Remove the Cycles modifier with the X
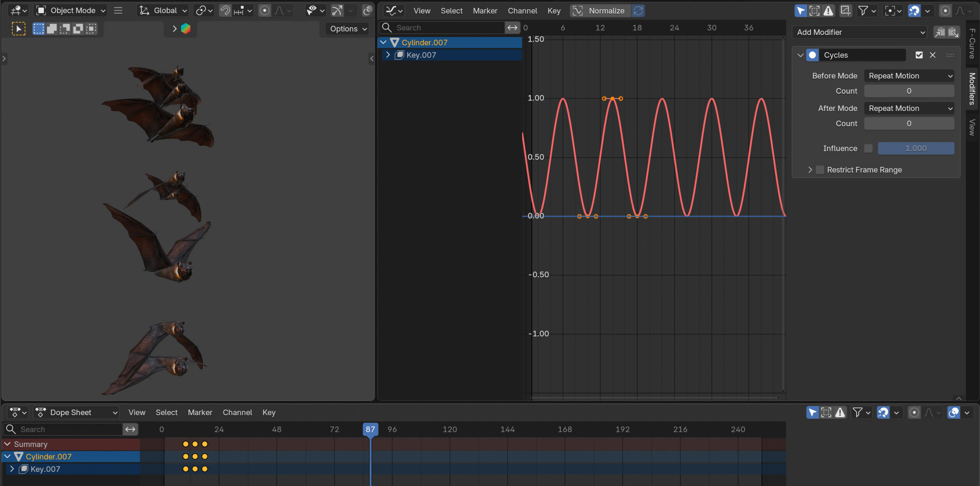Image resolution: width=980 pixels, height=486 pixels. coord(933,55)
